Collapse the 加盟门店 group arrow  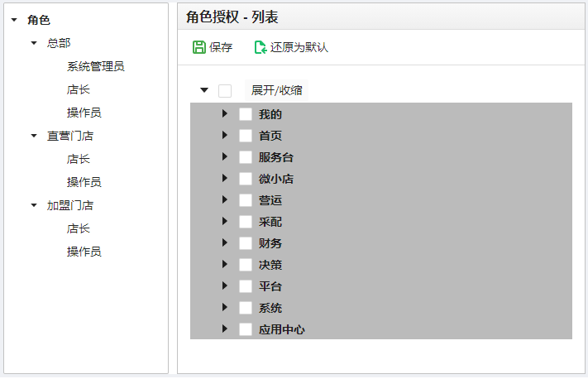tap(34, 205)
